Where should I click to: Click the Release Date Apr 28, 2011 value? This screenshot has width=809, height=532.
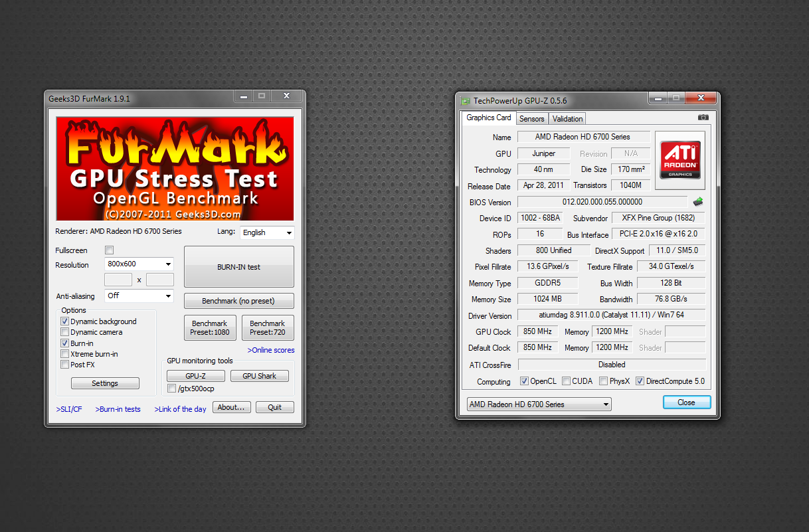[543, 186]
